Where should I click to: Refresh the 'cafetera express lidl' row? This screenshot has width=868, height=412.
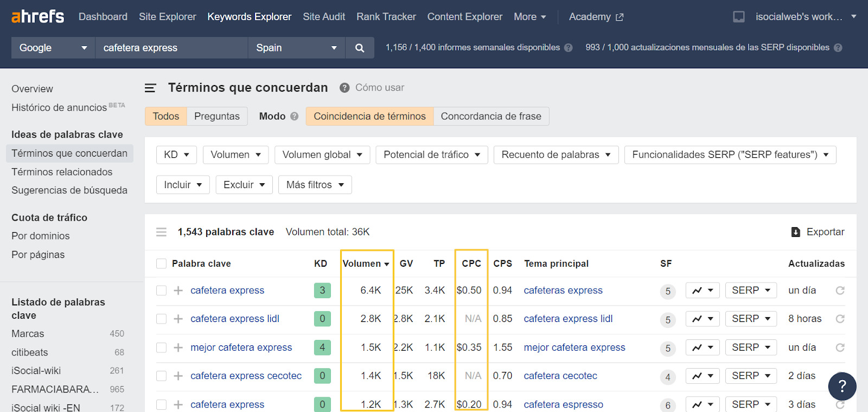(x=840, y=319)
